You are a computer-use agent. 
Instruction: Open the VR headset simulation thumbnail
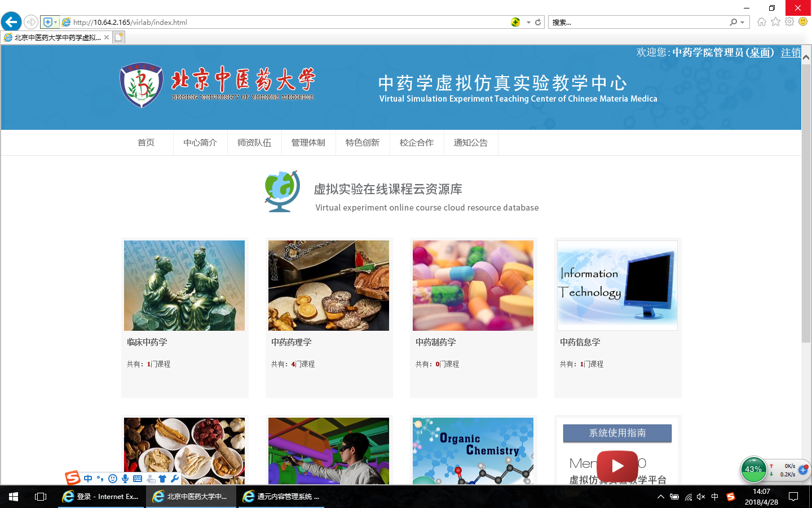tap(329, 451)
